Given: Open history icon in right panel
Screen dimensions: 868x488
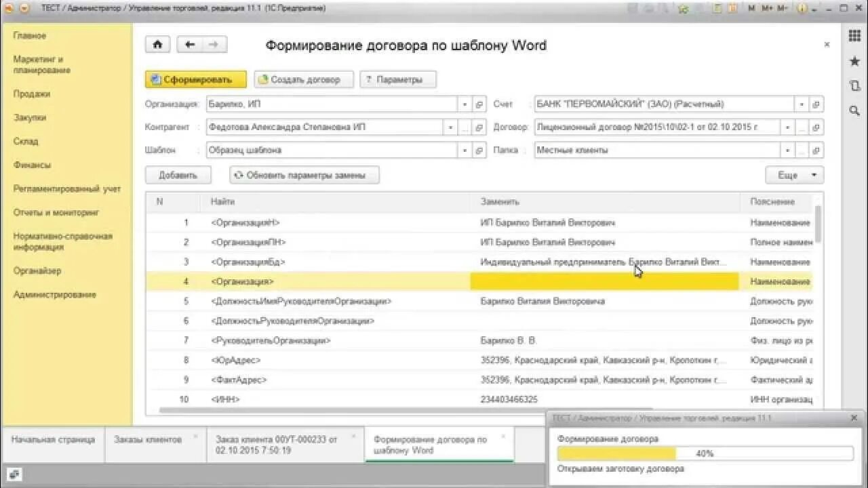Looking at the screenshot, I should point(854,85).
